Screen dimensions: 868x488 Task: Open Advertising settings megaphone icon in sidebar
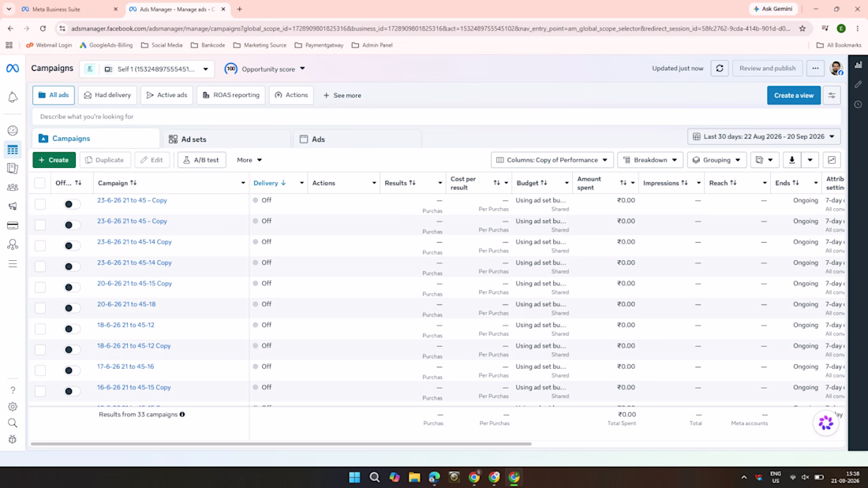point(12,207)
